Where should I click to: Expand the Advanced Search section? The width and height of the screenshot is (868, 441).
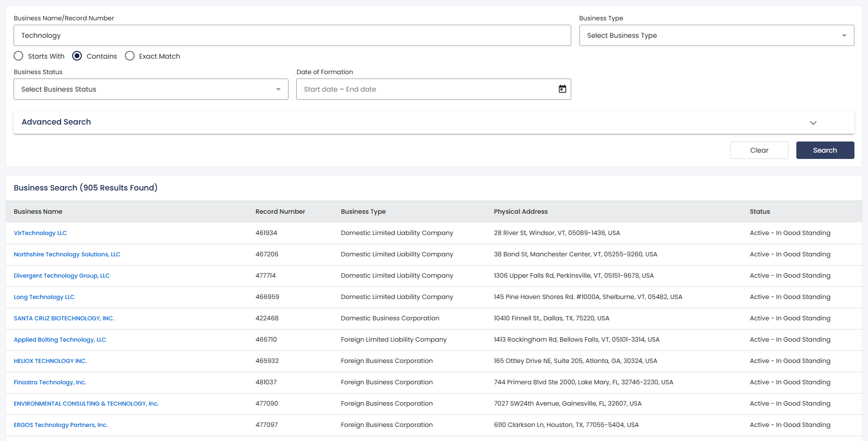coord(433,122)
